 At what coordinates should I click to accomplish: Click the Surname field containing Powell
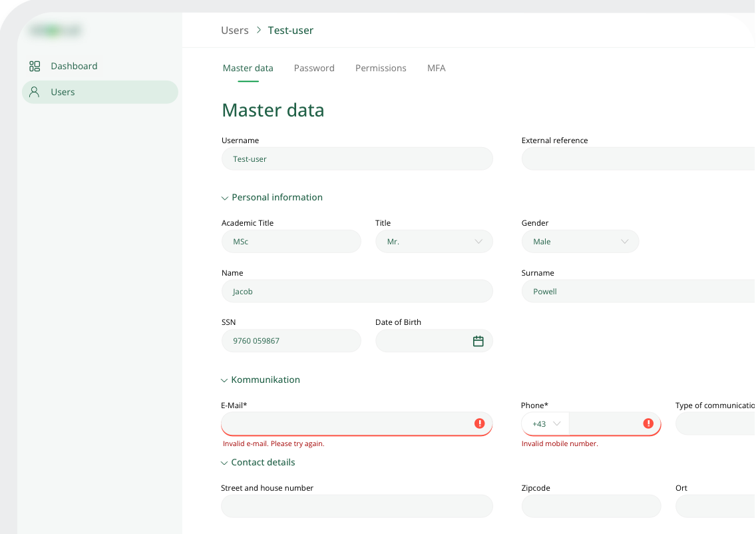click(x=638, y=291)
